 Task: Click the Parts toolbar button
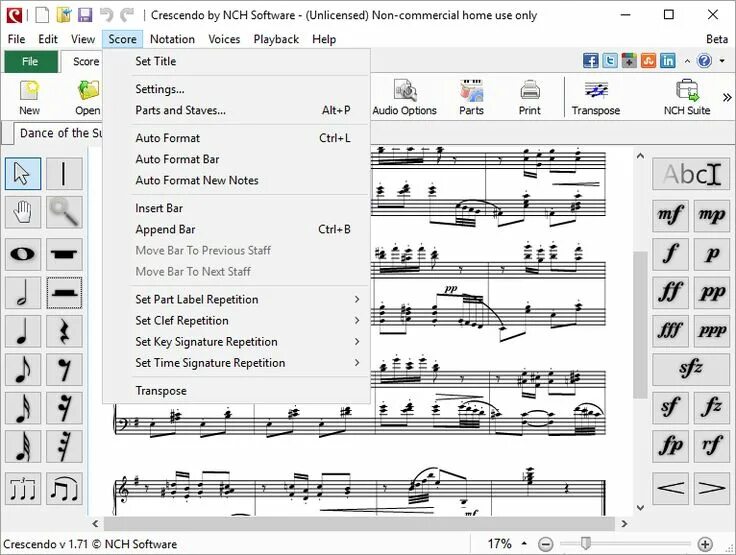click(471, 97)
